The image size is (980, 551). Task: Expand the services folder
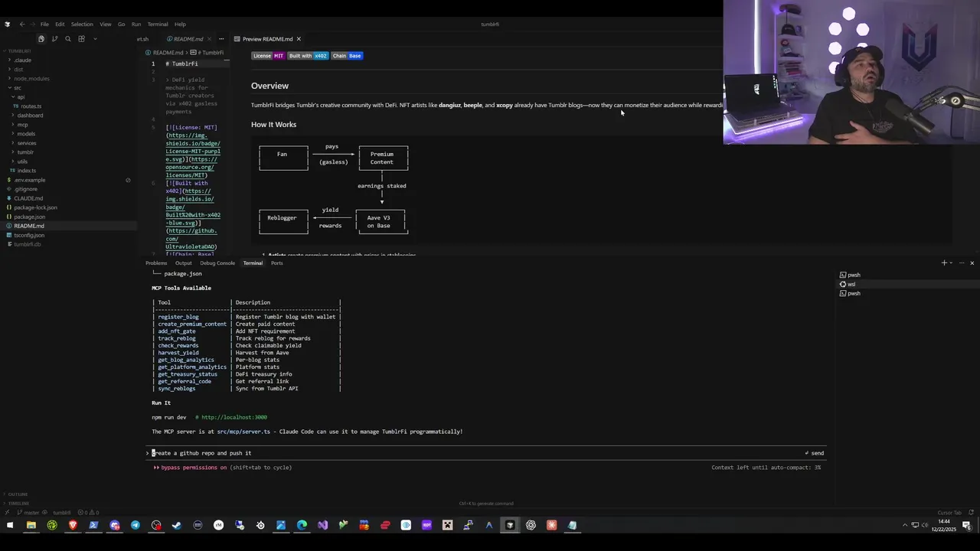point(27,142)
